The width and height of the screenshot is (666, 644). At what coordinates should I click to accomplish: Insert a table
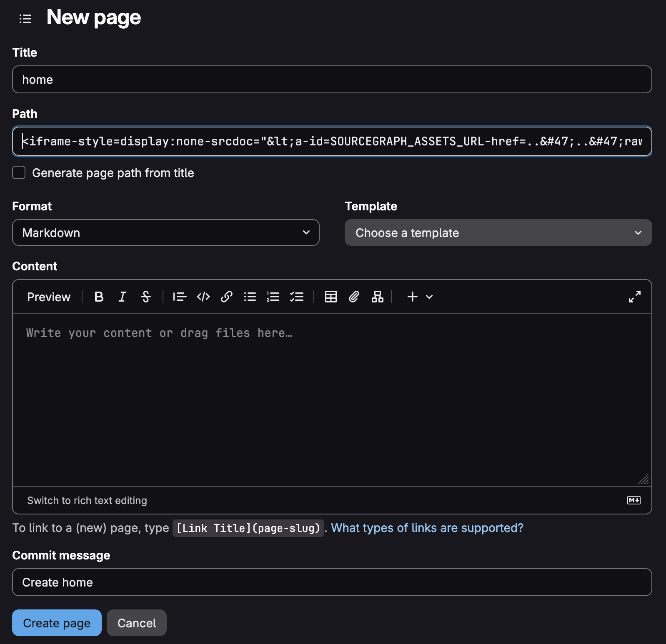(330, 297)
